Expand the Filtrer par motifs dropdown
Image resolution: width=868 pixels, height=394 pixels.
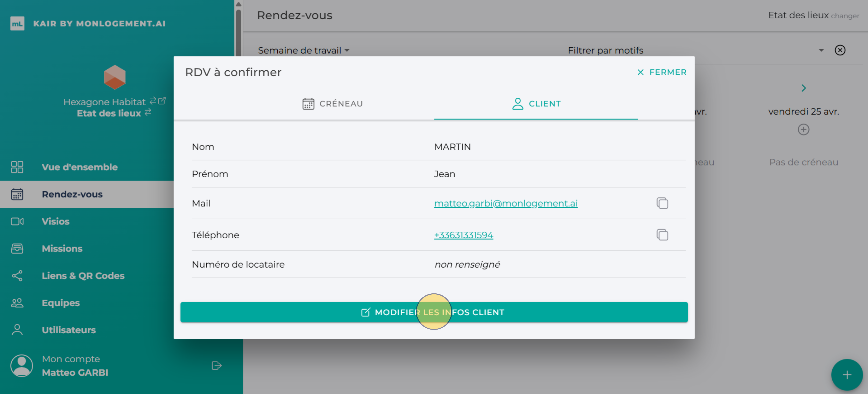[821, 50]
